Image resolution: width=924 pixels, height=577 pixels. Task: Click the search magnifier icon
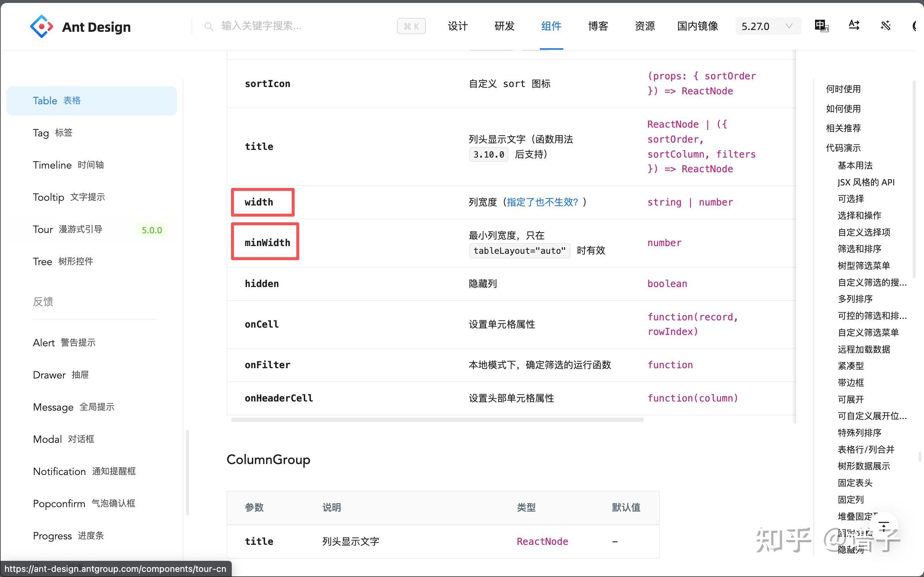coord(209,26)
